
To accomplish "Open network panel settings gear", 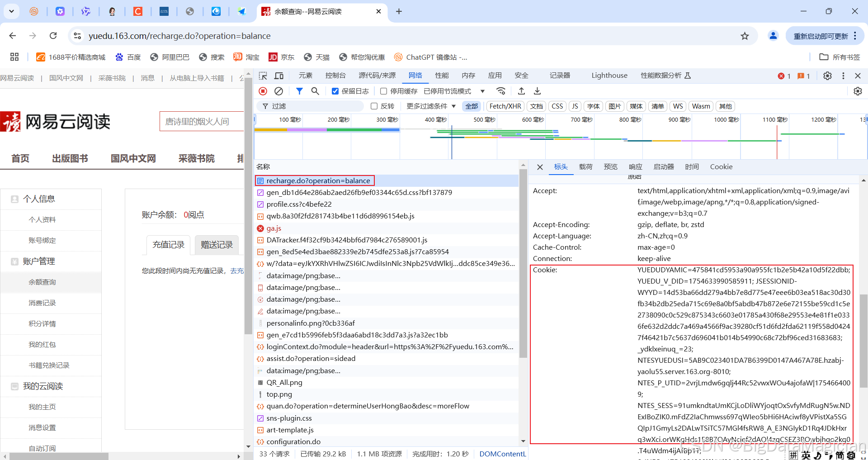I will [x=858, y=91].
